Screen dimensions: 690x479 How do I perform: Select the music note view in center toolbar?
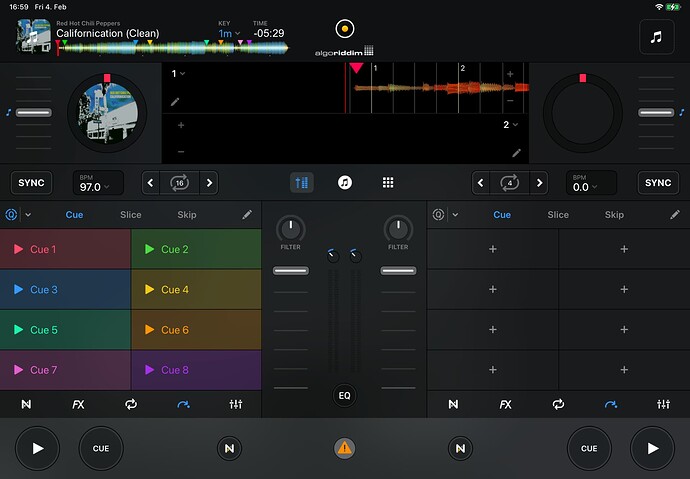point(345,183)
